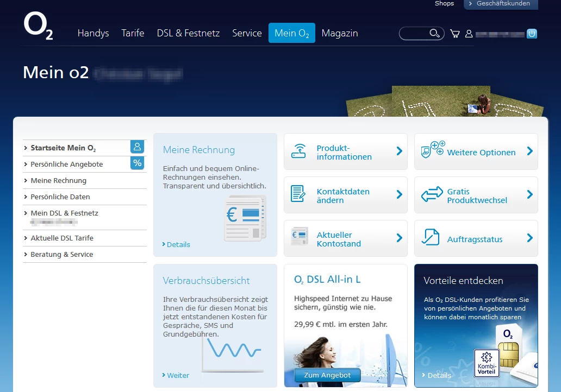The width and height of the screenshot is (561, 392).
Task: Click the Shops link
Action: (x=444, y=4)
